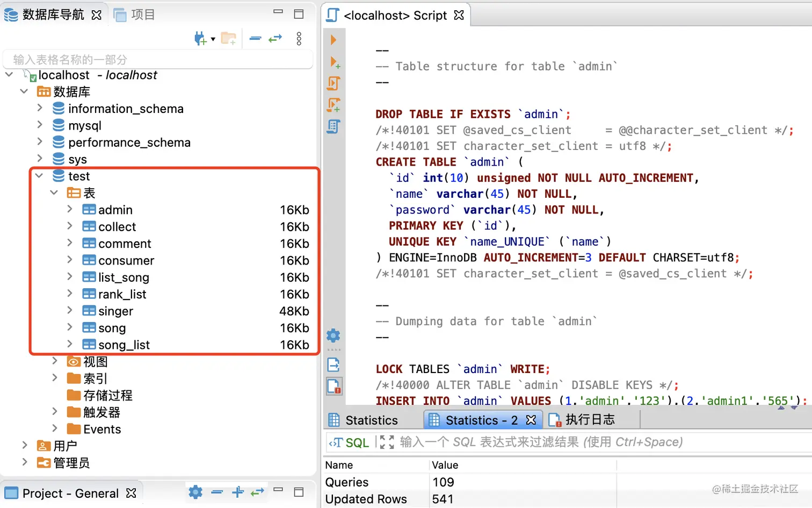This screenshot has height=508, width=812.
Task: Expand the 管理员 administer node
Action: point(25,462)
